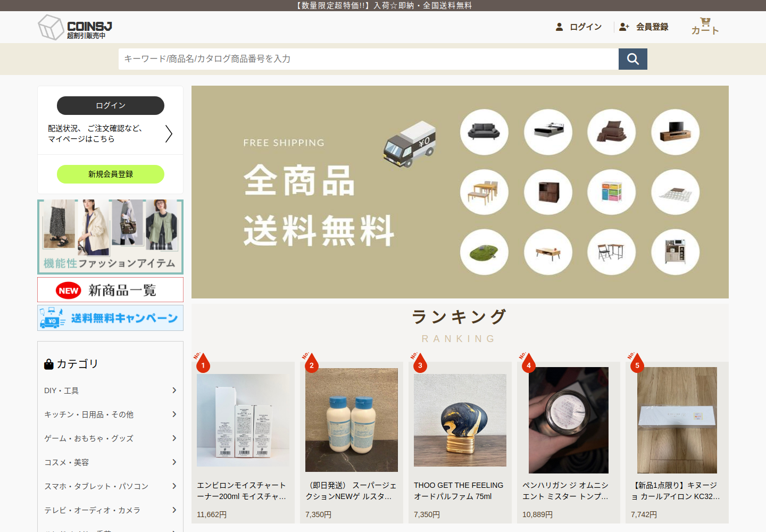Click the 会員登録 text in header

(x=652, y=27)
